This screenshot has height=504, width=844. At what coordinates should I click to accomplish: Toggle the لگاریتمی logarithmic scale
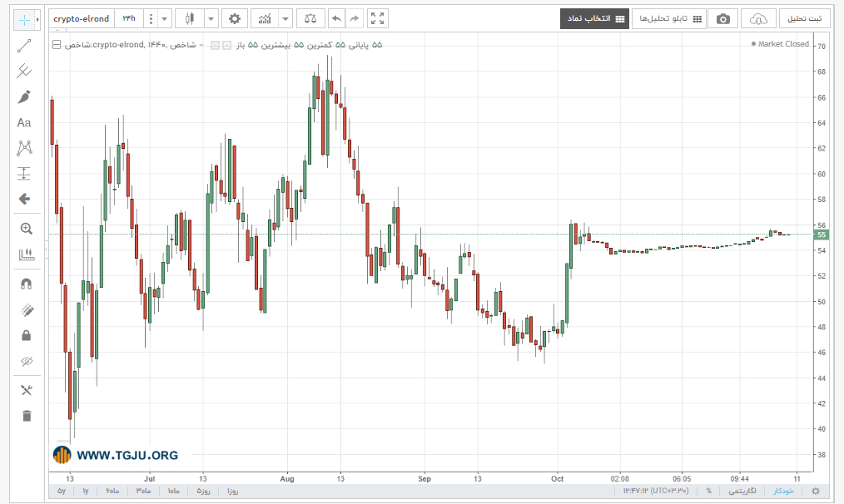(x=742, y=491)
